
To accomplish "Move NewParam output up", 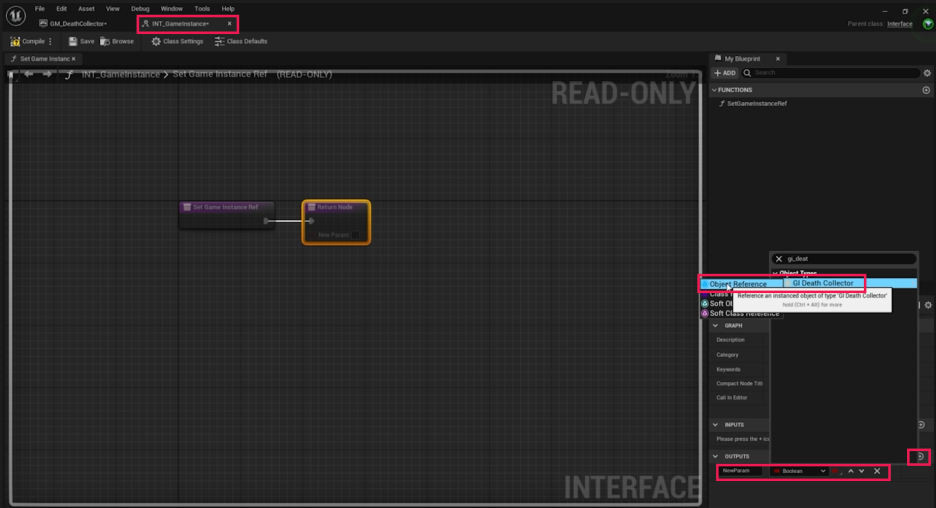I will pyautogui.click(x=851, y=472).
